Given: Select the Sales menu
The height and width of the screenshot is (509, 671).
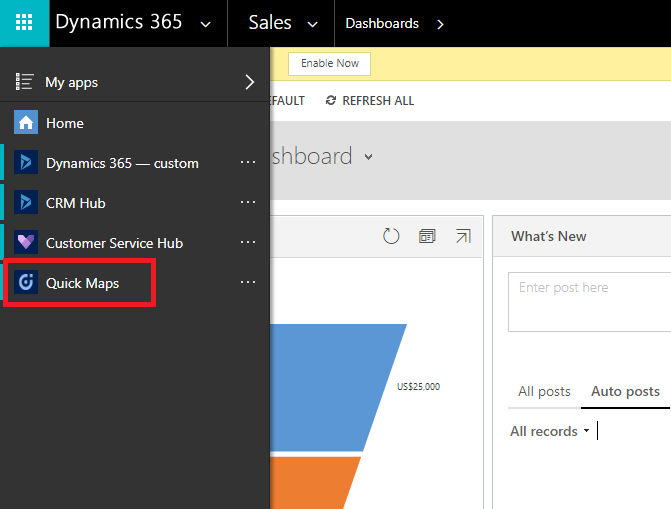Looking at the screenshot, I should [x=270, y=23].
